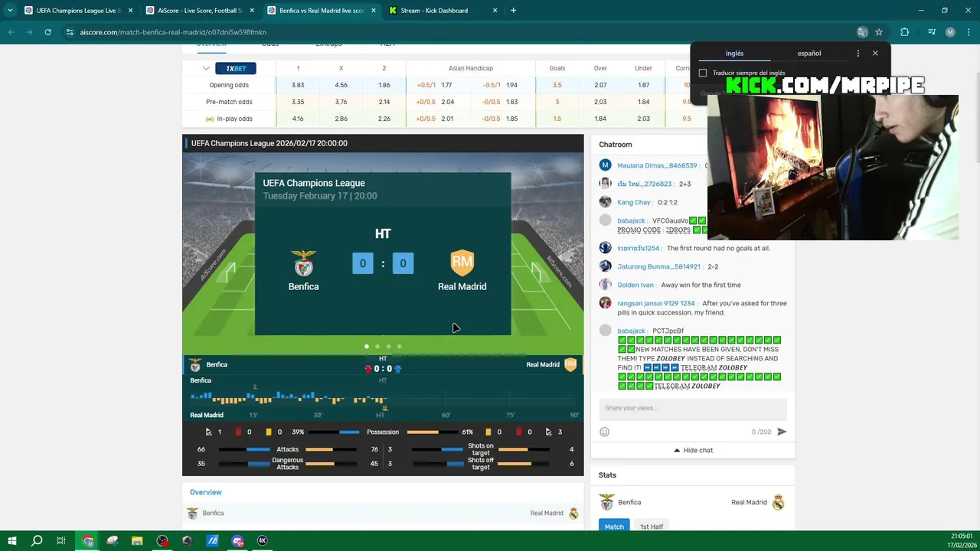The width and height of the screenshot is (980, 551).
Task: Select the 'inglés' translate tab
Action: click(734, 54)
